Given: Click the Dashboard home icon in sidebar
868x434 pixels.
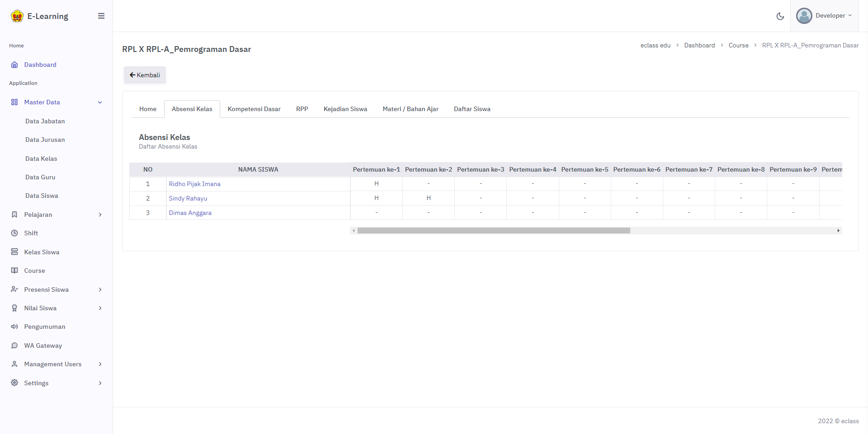Looking at the screenshot, I should tap(14, 65).
